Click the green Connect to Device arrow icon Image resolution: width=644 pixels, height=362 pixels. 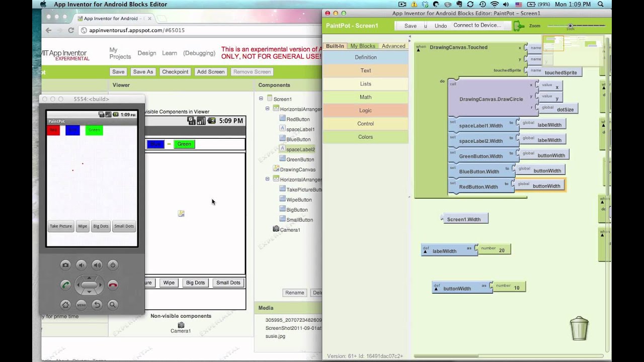(x=519, y=26)
